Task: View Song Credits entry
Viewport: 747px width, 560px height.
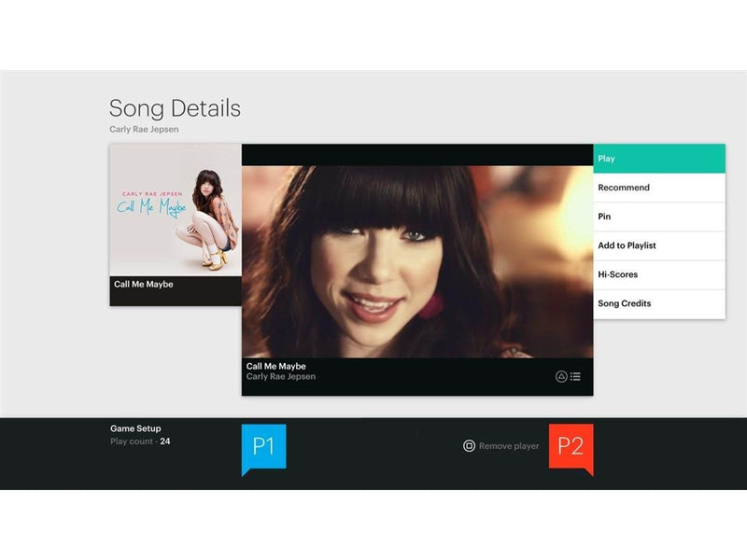Action: pos(659,304)
